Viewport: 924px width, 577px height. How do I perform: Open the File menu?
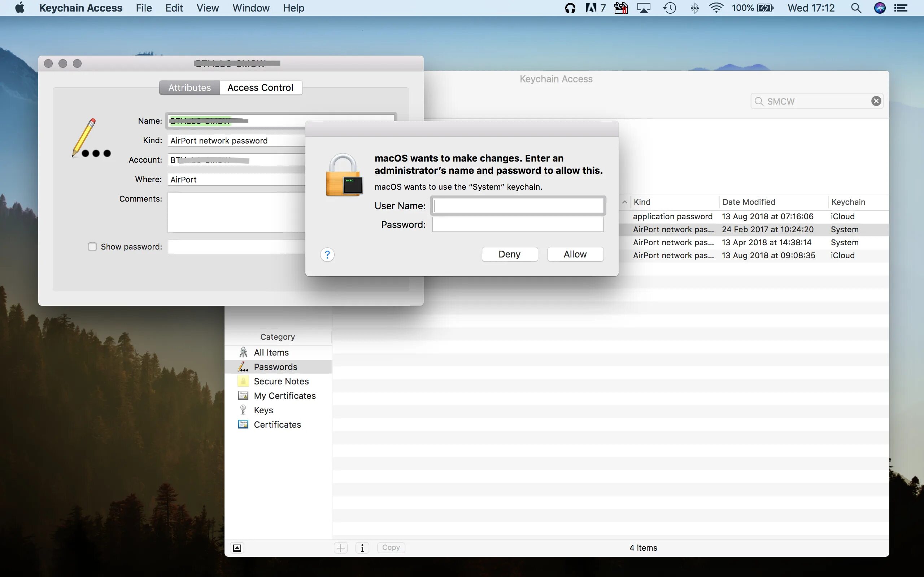click(x=144, y=8)
